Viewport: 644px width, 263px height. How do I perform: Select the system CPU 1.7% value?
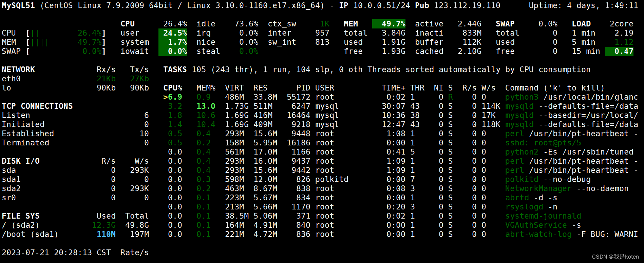(173, 42)
